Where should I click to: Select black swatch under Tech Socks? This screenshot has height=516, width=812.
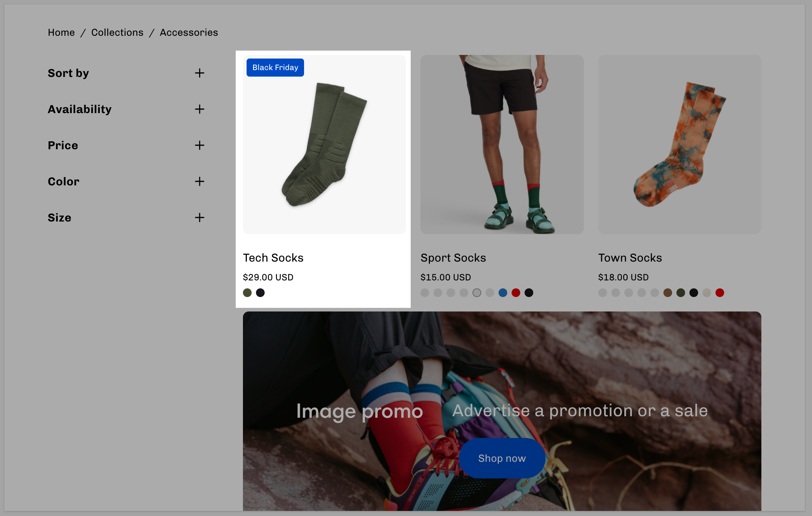point(260,293)
